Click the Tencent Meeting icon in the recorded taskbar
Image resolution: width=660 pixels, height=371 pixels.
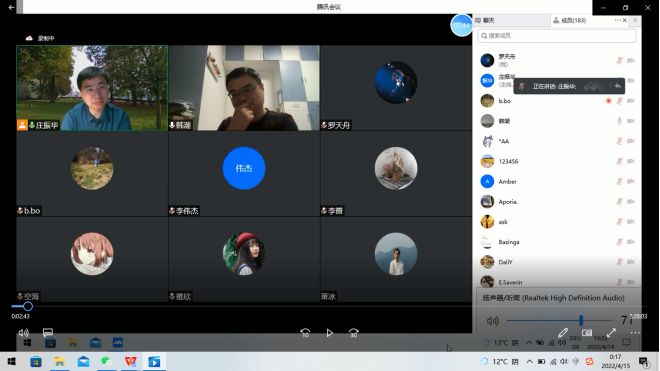(118, 343)
